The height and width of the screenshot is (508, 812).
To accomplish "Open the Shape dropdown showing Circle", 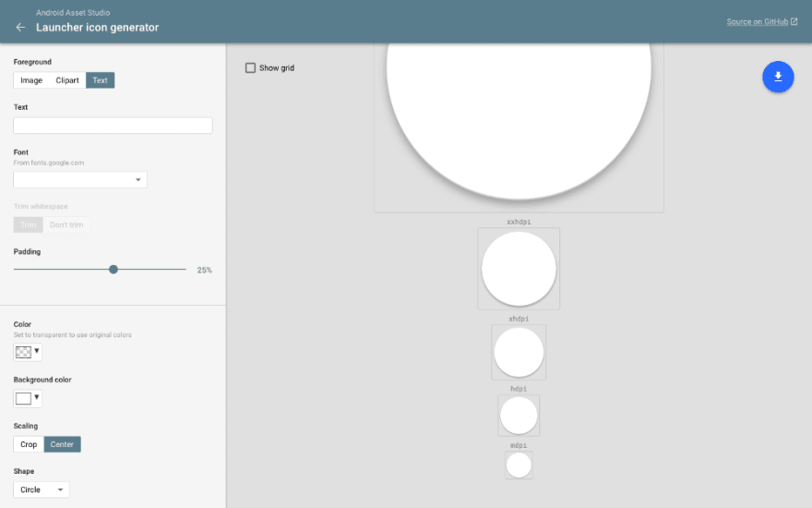I will (x=42, y=490).
